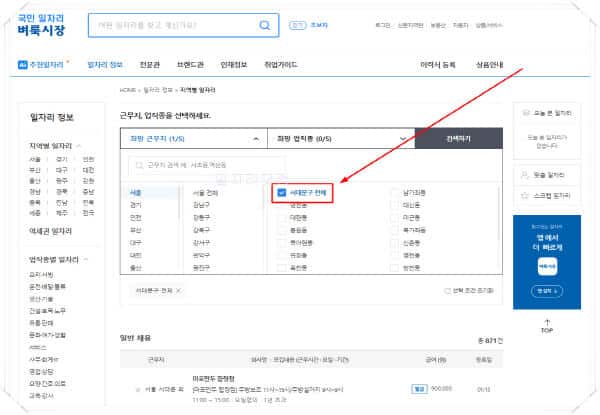
Task: Click the TOP arrow icon
Action: (547, 322)
